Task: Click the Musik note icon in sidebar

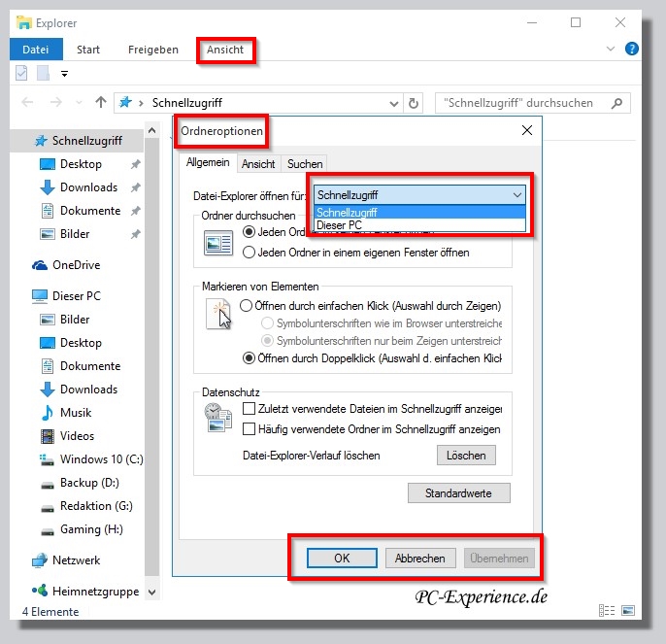Action: (x=48, y=413)
